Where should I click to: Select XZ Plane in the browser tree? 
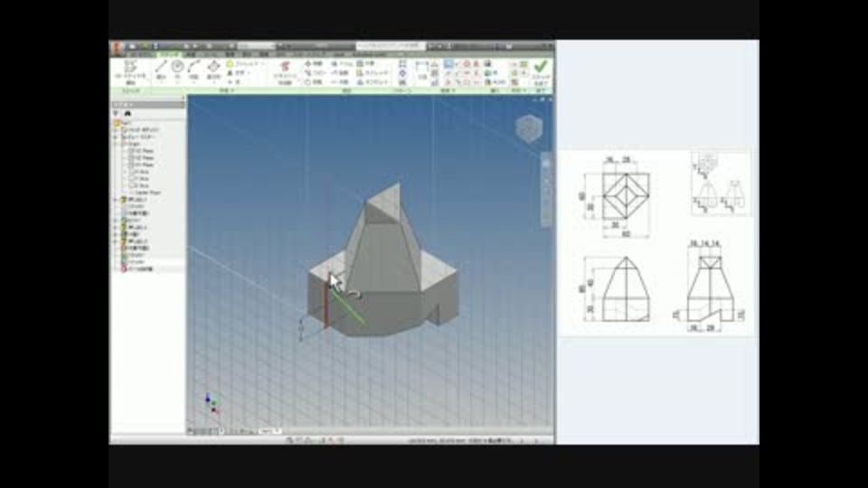[141, 157]
